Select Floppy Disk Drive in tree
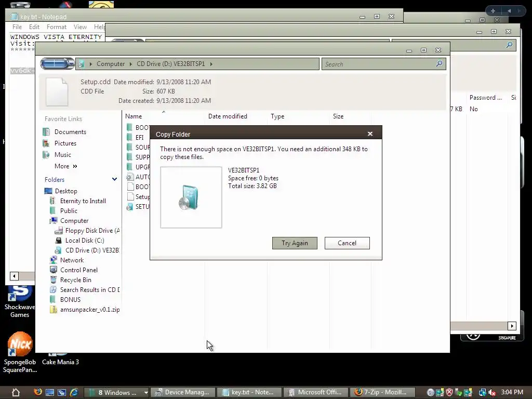The image size is (532, 399). point(92,230)
